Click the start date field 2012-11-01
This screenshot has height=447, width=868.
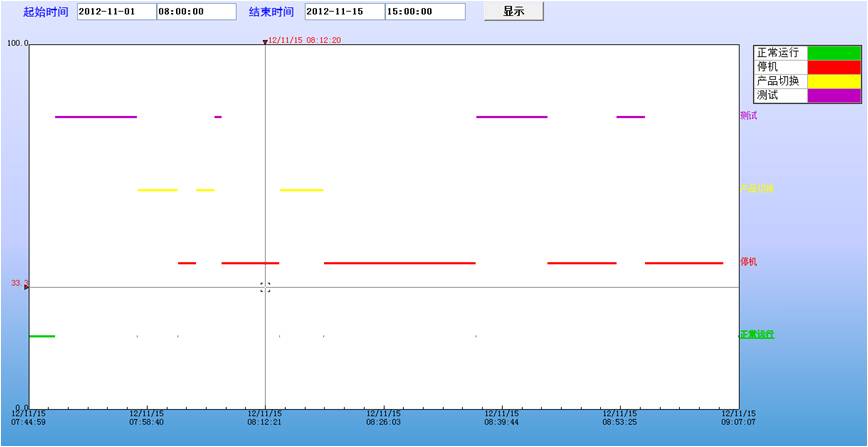coord(116,12)
